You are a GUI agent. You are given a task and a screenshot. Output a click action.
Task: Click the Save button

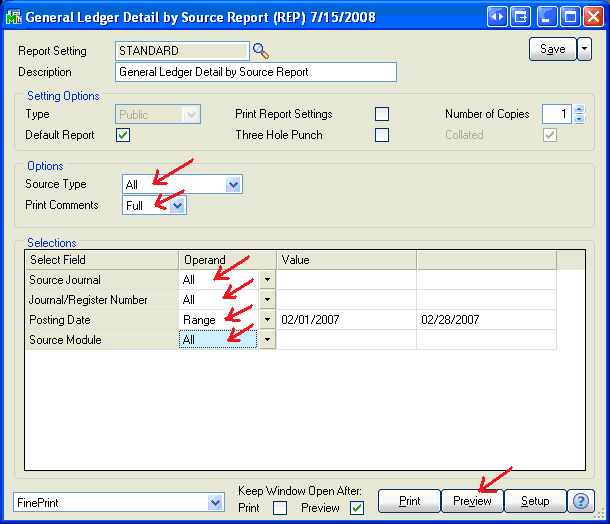point(552,49)
